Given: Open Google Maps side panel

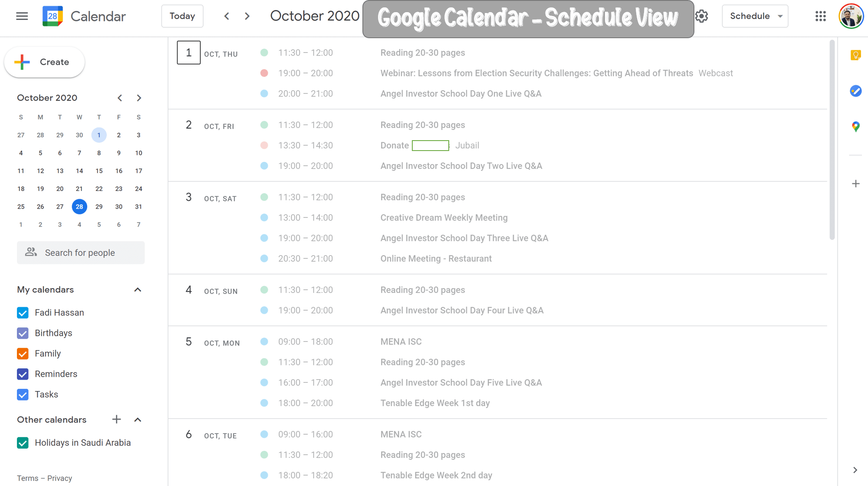Looking at the screenshot, I should pos(855,127).
